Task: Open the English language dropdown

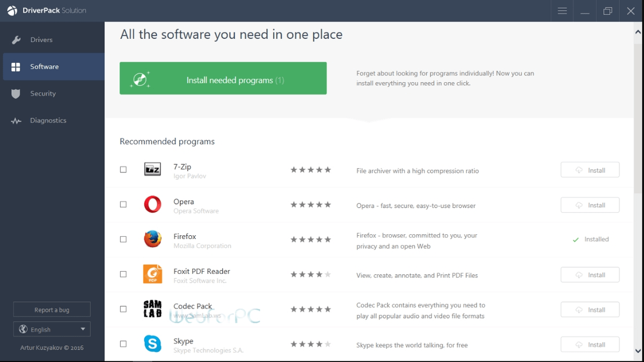Action: point(52,329)
